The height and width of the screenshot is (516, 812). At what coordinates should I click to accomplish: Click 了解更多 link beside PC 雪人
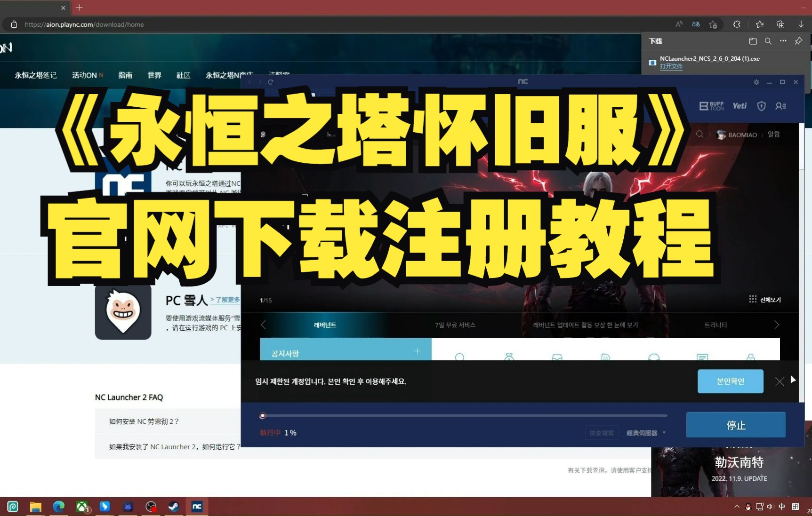(225, 300)
